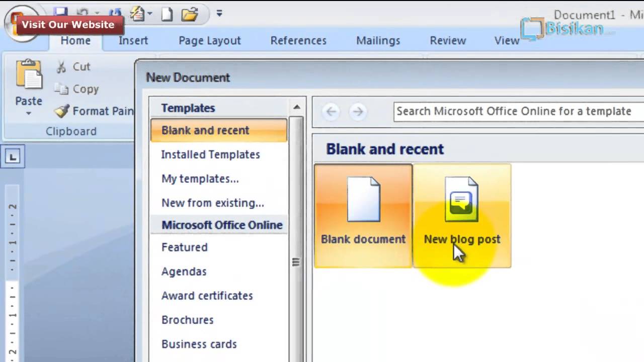Click the Back arrow in New Document dialog
Viewport: 644px width, 362px height.
331,111
